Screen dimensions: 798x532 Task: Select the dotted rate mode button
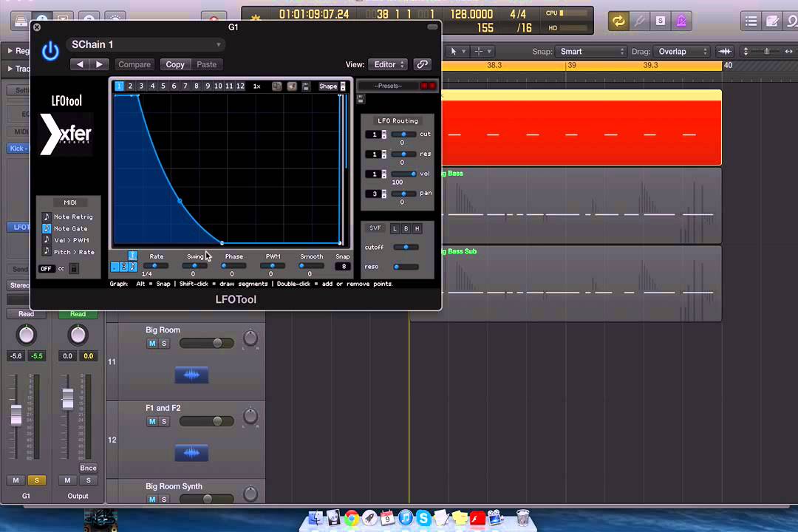pos(115,267)
